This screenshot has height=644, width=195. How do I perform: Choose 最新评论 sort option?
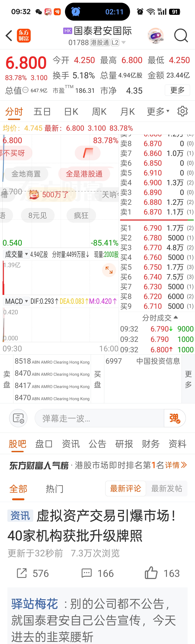pyautogui.click(x=125, y=488)
